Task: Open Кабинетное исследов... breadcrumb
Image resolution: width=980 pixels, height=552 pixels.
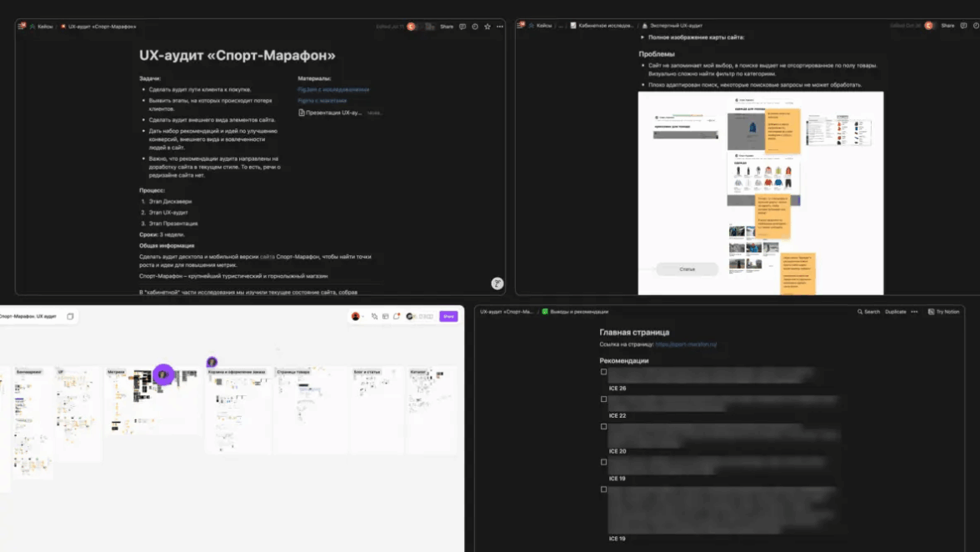Action: [602, 26]
